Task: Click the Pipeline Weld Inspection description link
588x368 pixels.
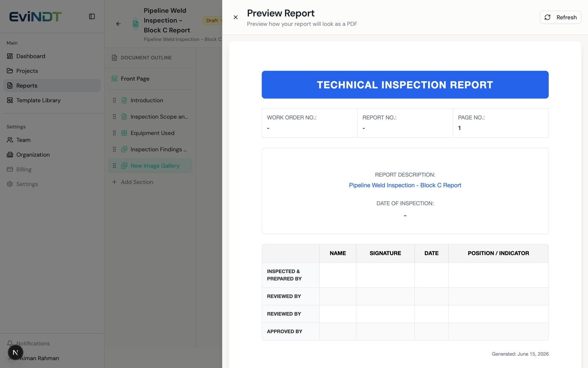Action: [x=405, y=185]
